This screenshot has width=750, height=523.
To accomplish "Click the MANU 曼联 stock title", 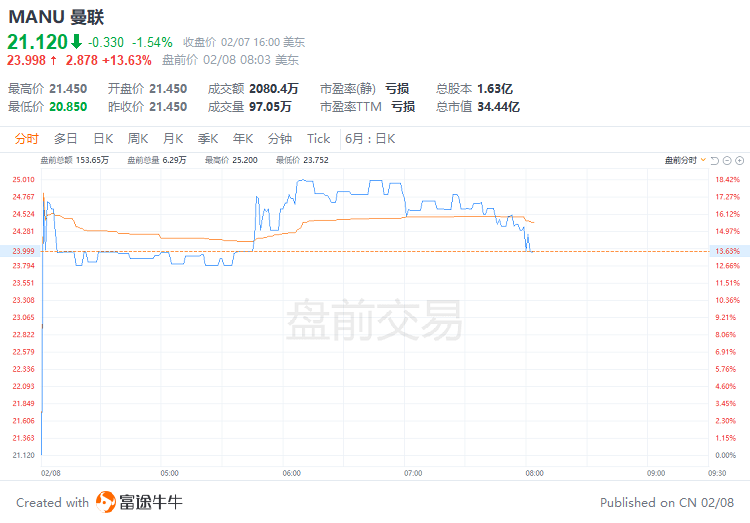I will pos(56,17).
